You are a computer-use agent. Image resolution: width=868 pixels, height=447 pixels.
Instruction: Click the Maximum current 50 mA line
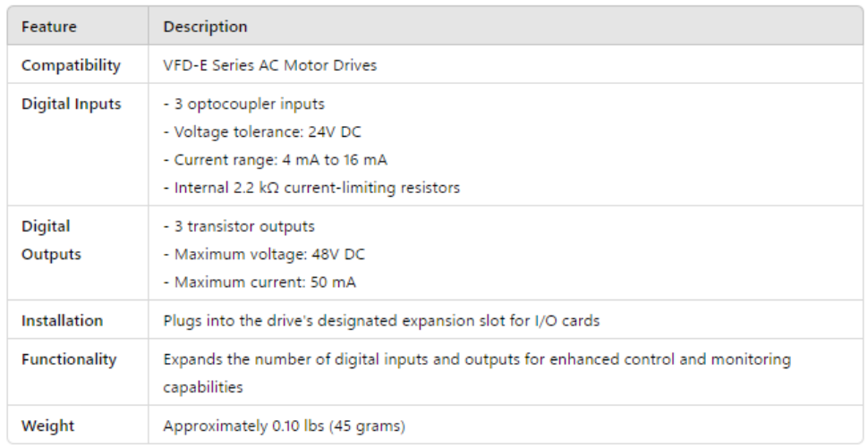point(259,283)
